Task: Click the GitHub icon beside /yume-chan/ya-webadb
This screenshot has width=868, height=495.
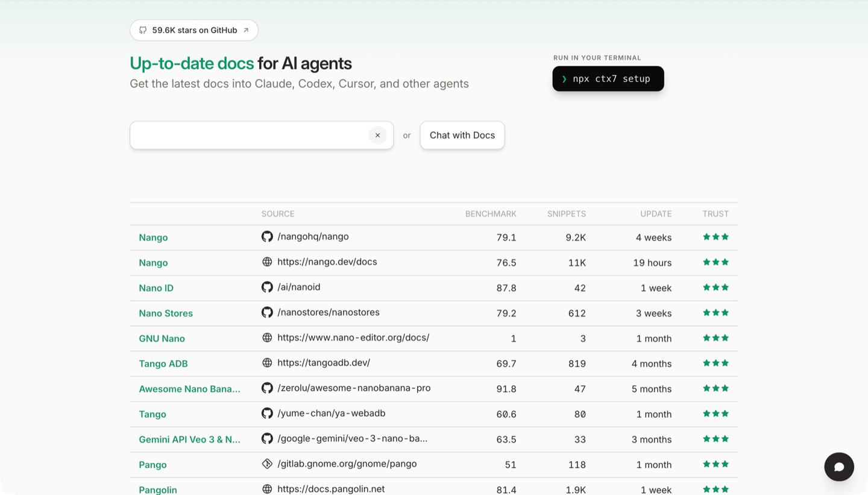Action: pos(267,414)
